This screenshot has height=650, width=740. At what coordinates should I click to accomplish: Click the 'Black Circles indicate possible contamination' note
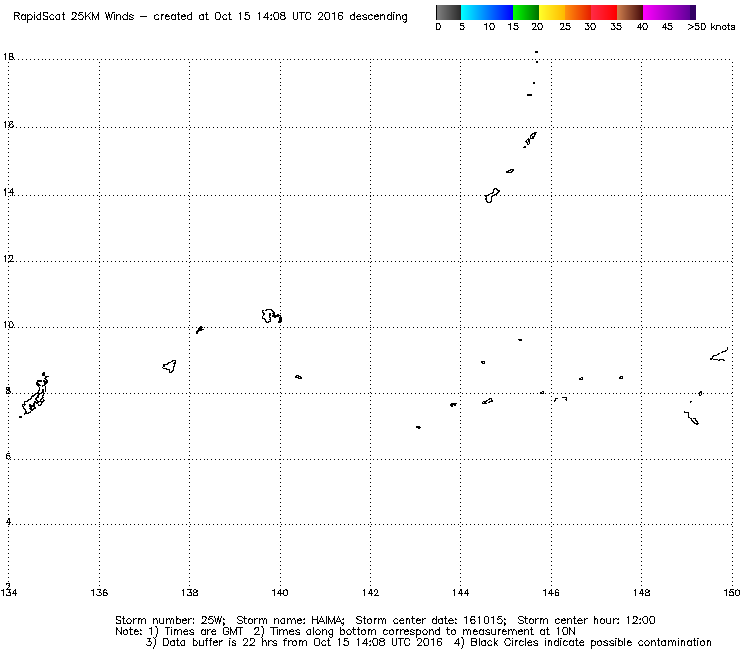pos(591,642)
